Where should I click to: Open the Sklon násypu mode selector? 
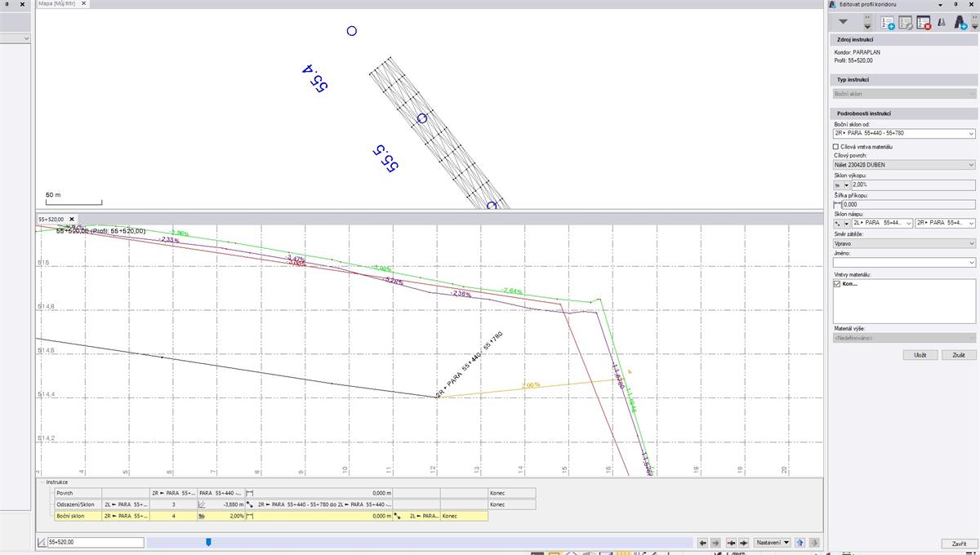841,222
